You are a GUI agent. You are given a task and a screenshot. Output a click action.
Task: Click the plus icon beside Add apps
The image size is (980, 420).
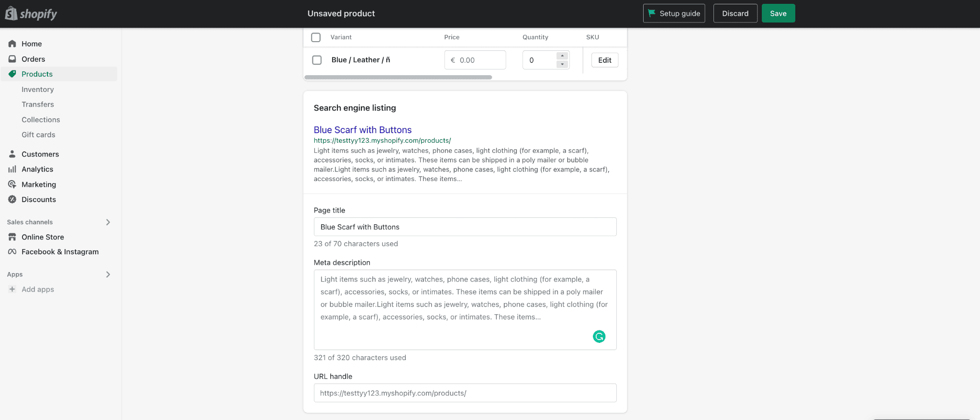[12, 289]
